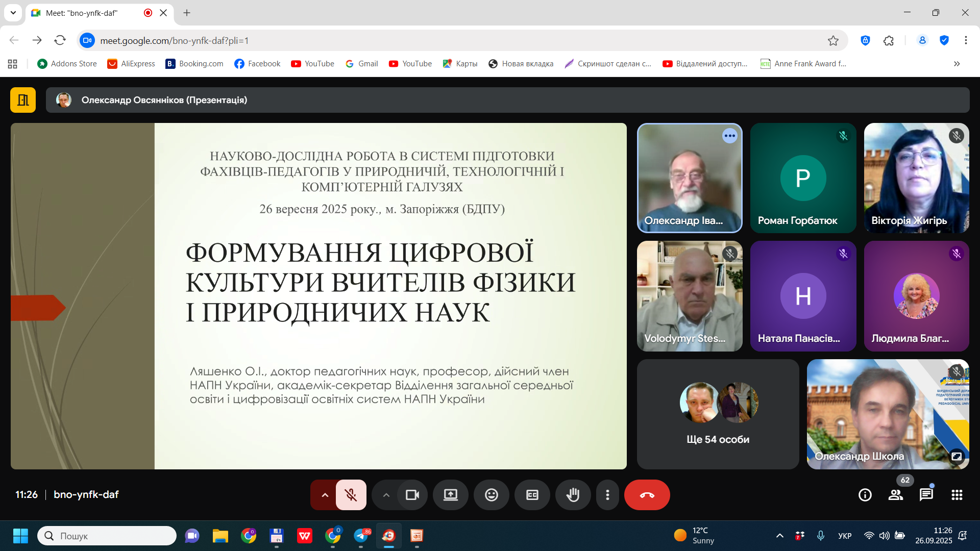This screenshot has height=551, width=980.
Task: Show the participants list icon
Action: click(x=895, y=495)
